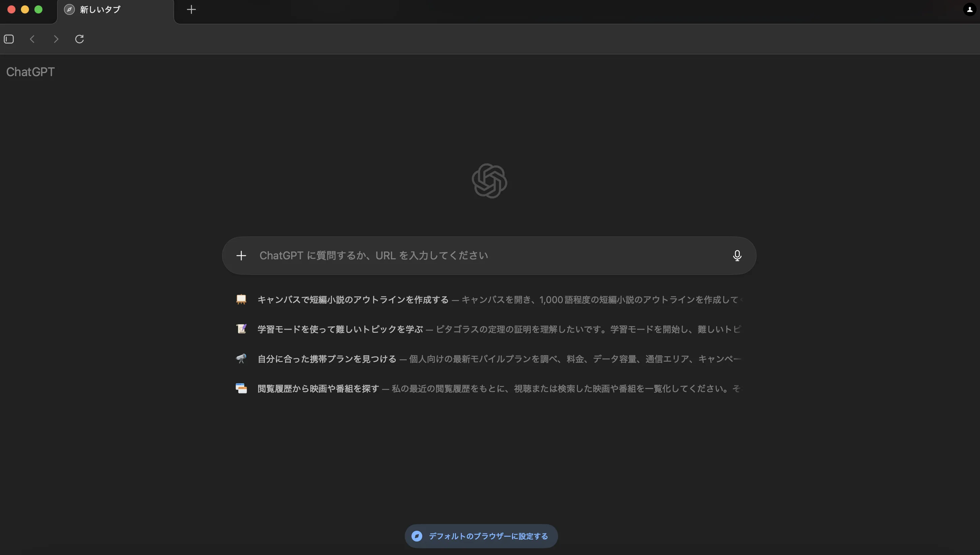This screenshot has height=555, width=980.
Task: Toggle the sidebar panel
Action: click(x=9, y=39)
